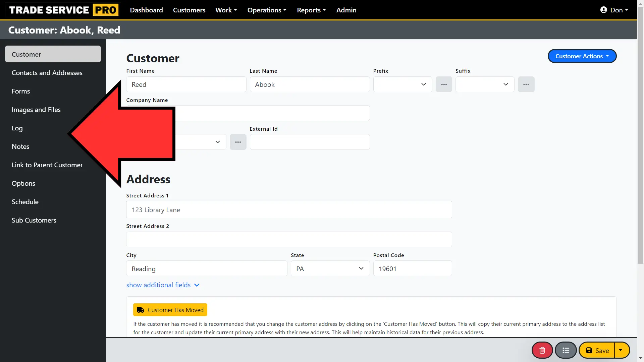Click the list view icon
The width and height of the screenshot is (644, 362).
pos(566,350)
